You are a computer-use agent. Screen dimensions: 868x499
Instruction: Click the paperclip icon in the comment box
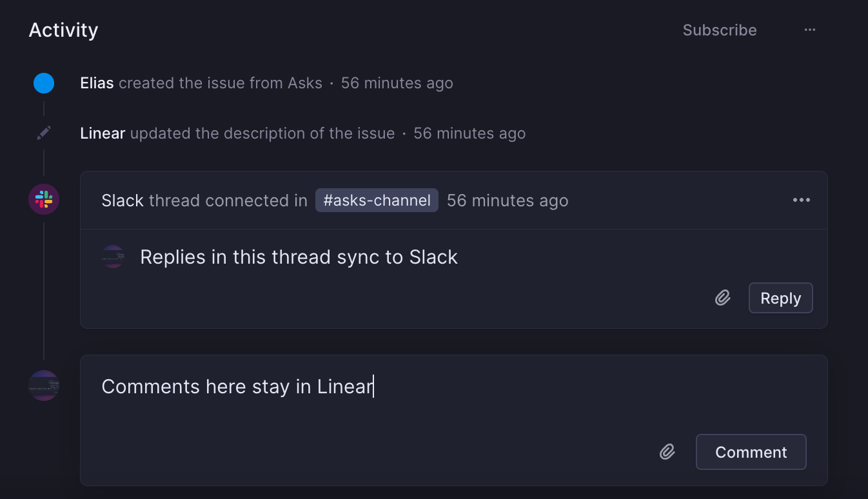[x=667, y=452]
